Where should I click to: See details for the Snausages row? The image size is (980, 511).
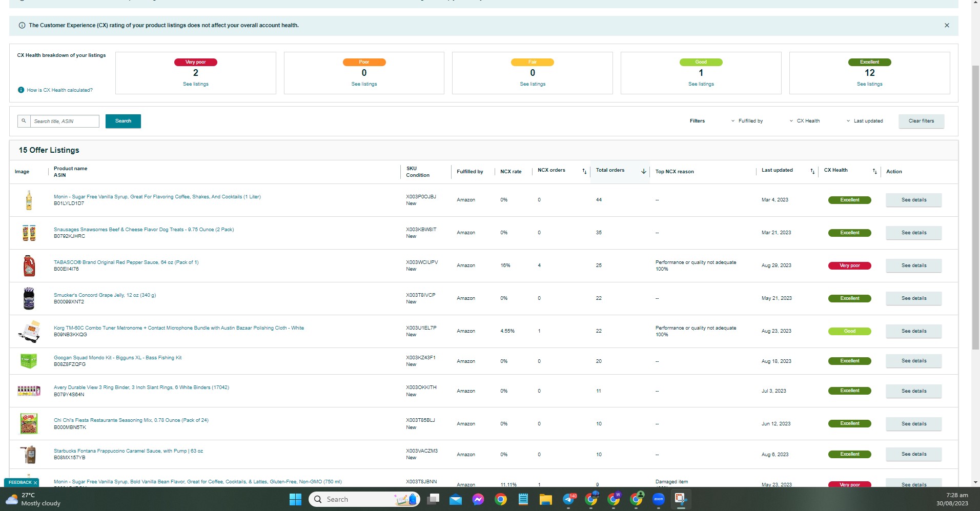tap(914, 233)
